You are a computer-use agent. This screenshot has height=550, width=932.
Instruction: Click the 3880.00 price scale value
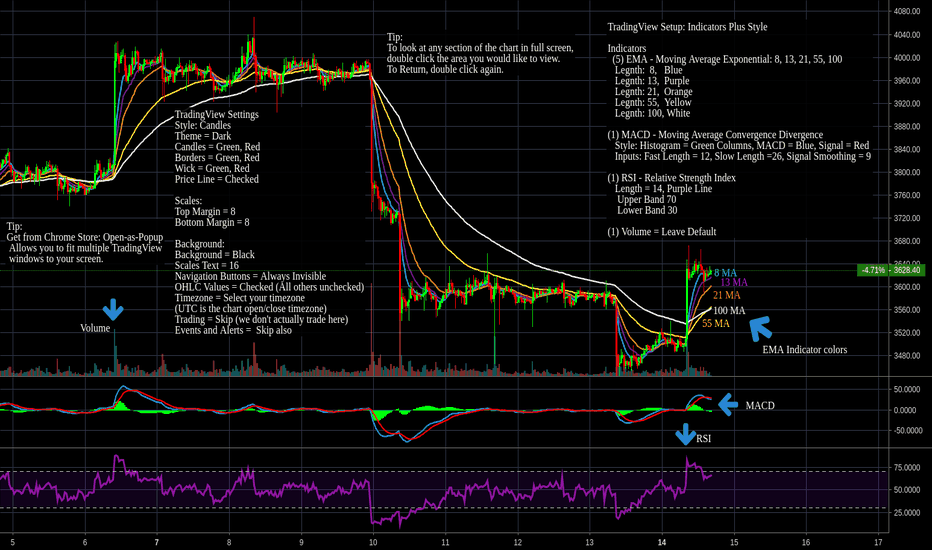(906, 126)
